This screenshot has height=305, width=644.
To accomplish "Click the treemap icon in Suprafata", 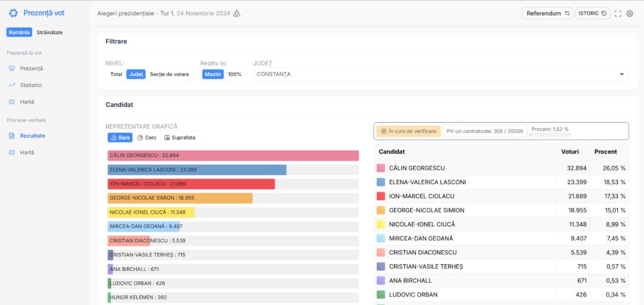I will (167, 137).
